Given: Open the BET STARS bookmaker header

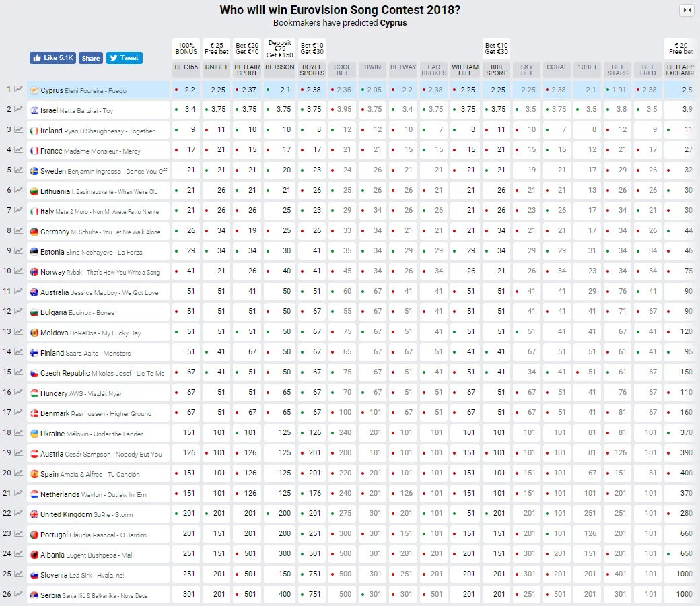Looking at the screenshot, I should pos(618,69).
